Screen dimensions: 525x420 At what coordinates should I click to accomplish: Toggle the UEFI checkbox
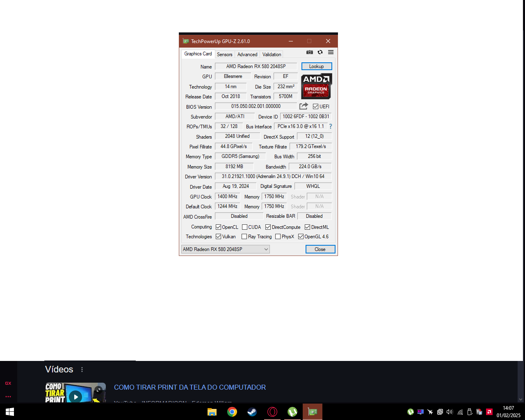click(x=316, y=107)
